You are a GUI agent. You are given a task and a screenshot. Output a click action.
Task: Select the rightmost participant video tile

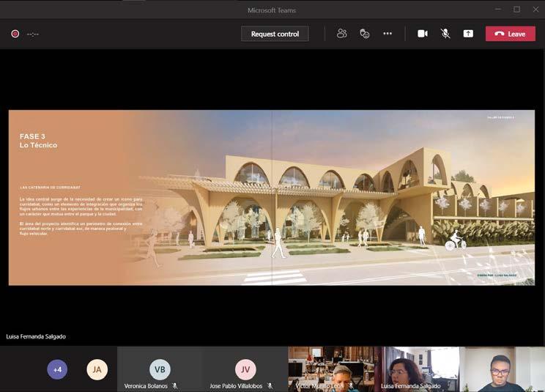coord(502,369)
